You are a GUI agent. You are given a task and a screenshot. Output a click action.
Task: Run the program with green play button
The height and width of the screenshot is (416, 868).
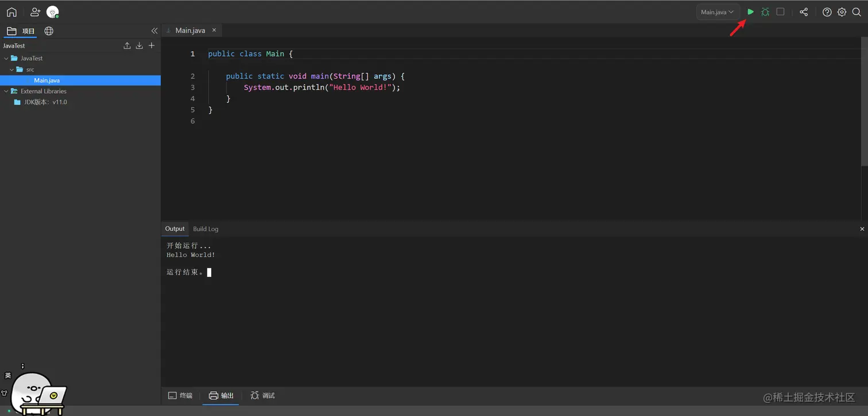(x=750, y=11)
